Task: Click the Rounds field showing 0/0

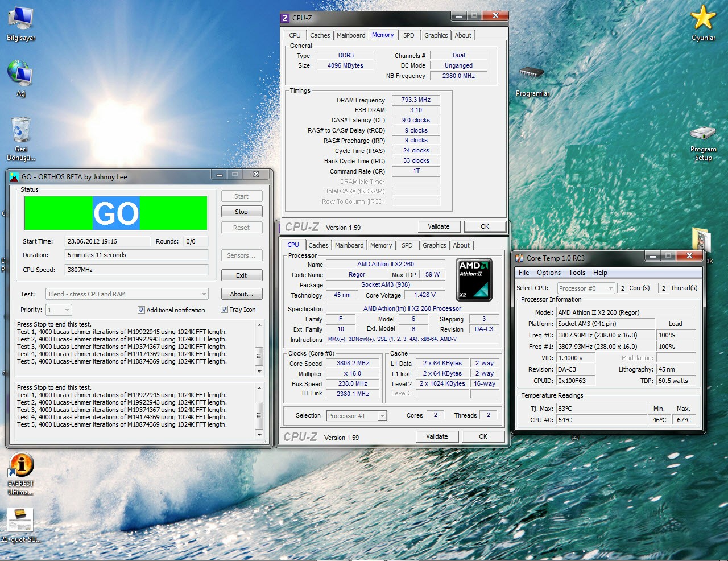Action: click(x=196, y=241)
